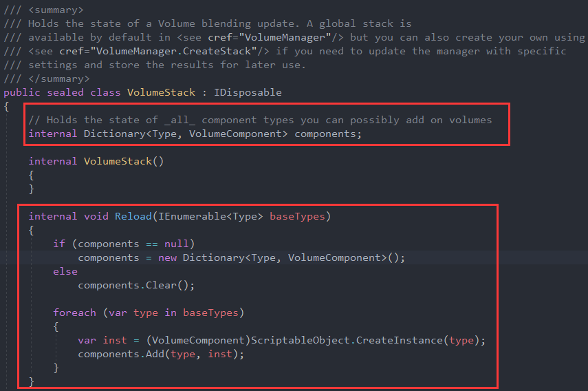Click the 'else' keyword

pyautogui.click(x=65, y=272)
